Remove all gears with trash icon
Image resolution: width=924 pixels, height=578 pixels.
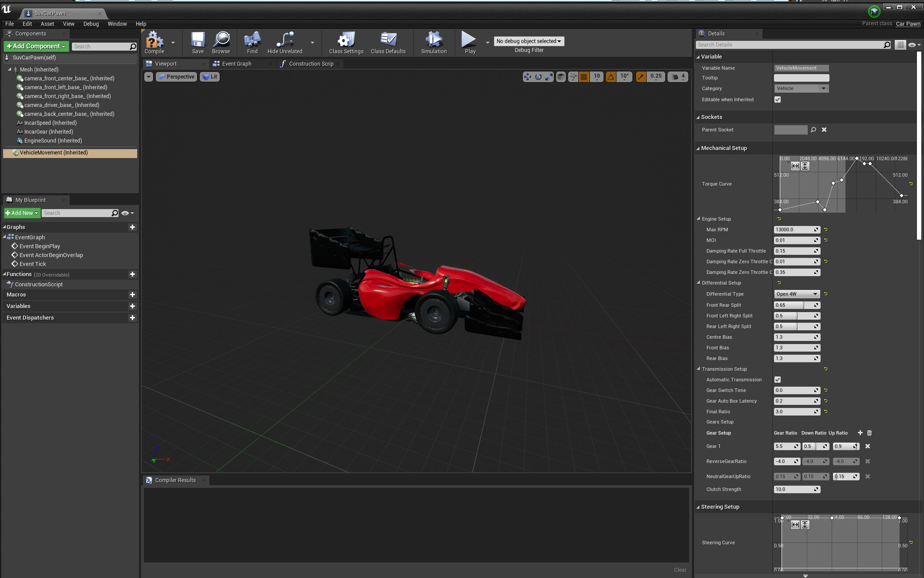[x=869, y=433]
